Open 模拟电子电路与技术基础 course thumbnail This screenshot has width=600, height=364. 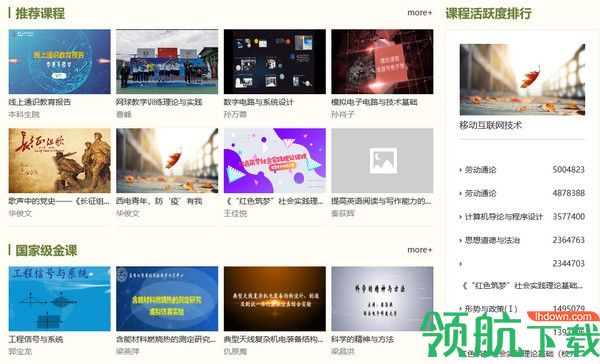(x=382, y=62)
